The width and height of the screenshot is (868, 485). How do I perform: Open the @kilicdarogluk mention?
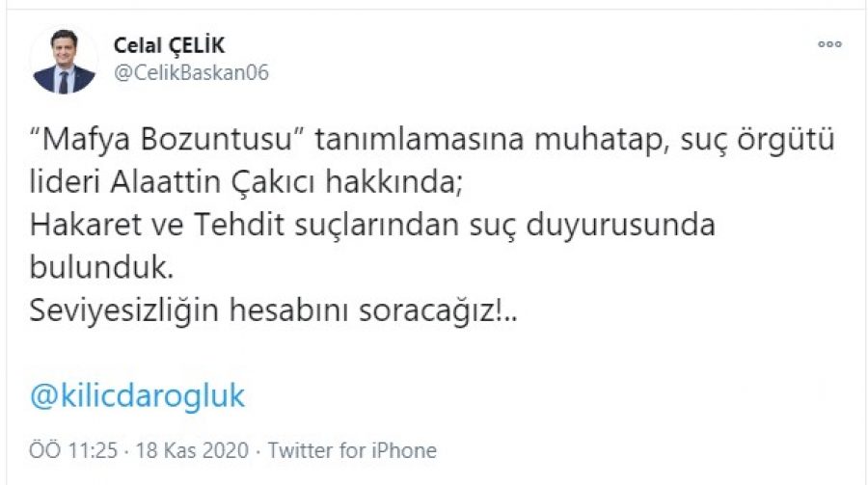137,396
